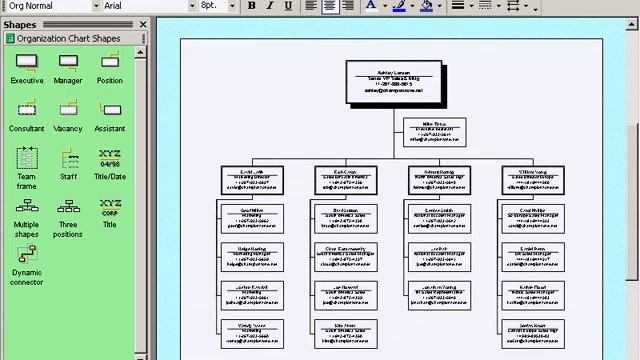This screenshot has height=360, width=640.
Task: Open the line ends dropdown arrow
Action: click(526, 6)
